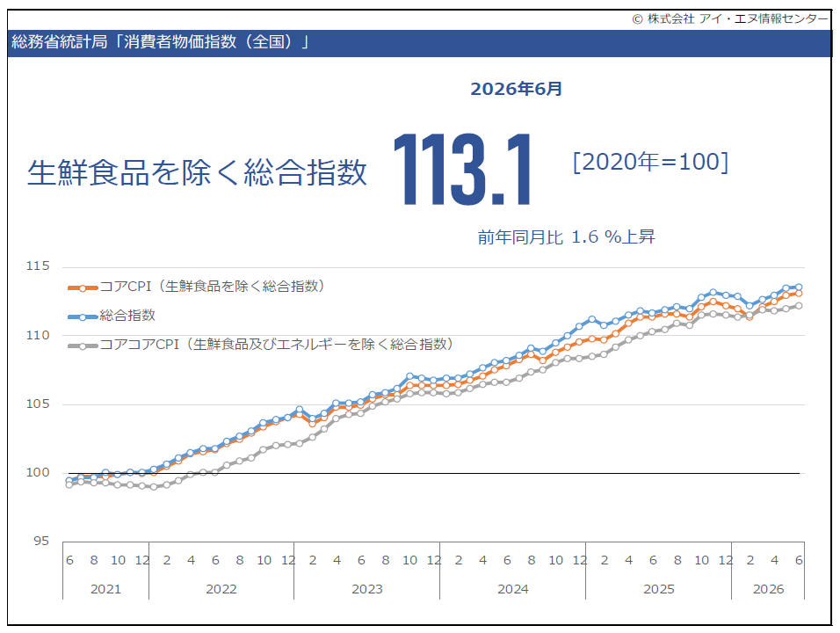The image size is (840, 633).
Task: Click the last orange コアCPI data point
Action: coord(799,294)
